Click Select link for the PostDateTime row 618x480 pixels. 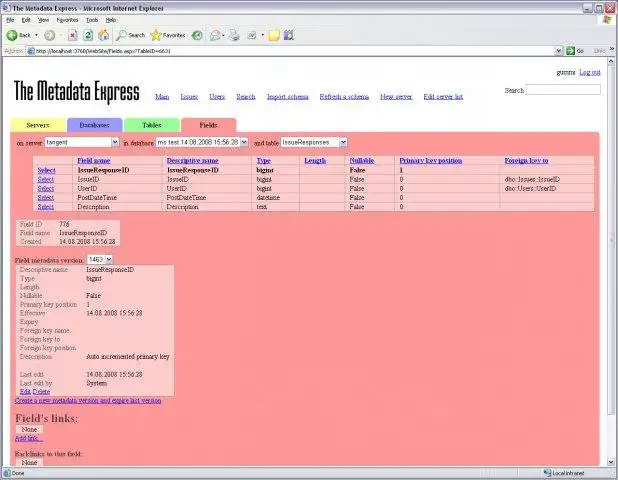(x=46, y=197)
